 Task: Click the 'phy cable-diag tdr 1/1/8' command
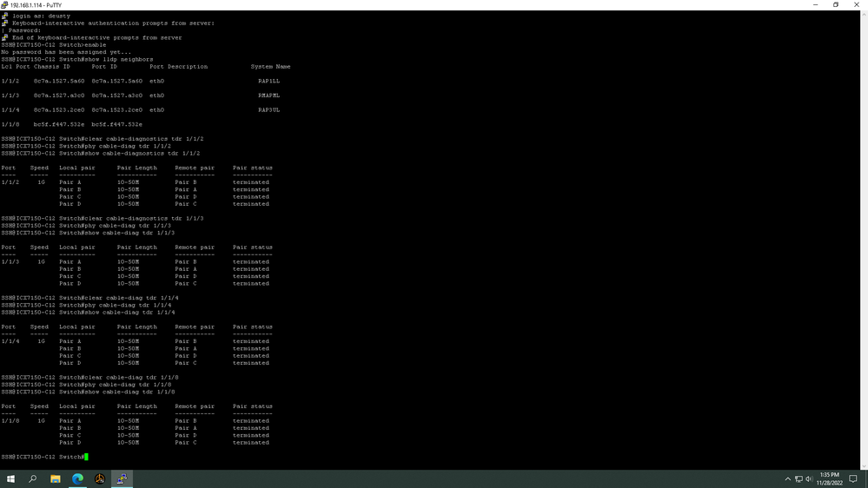pyautogui.click(x=129, y=385)
